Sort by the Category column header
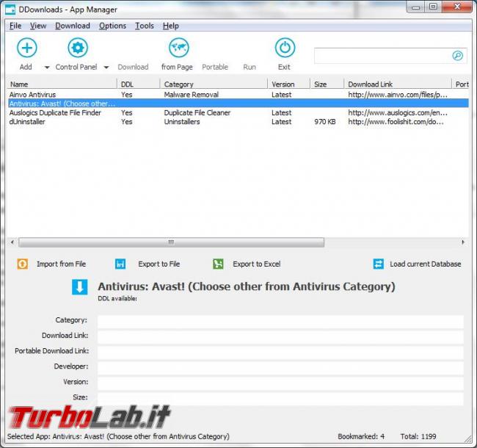 [214, 84]
